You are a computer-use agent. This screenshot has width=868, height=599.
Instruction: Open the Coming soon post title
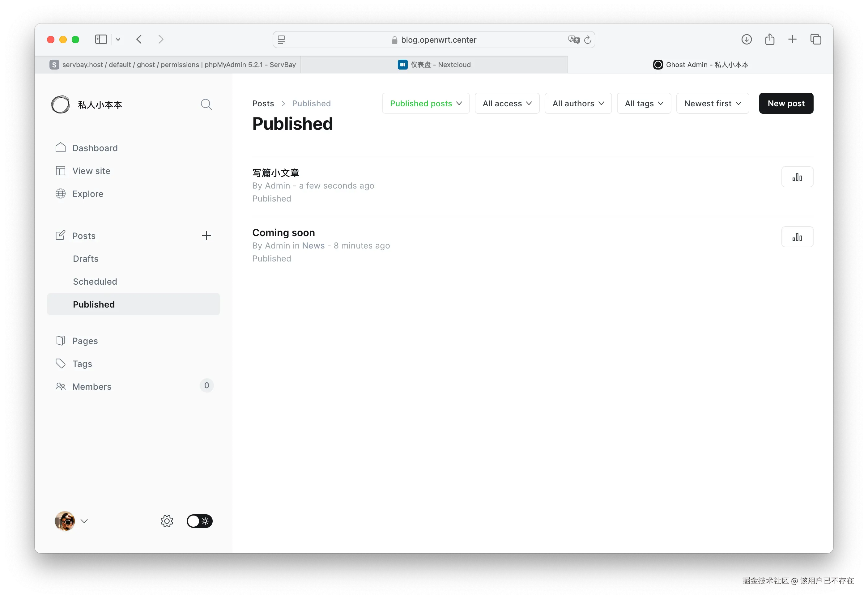tap(283, 233)
